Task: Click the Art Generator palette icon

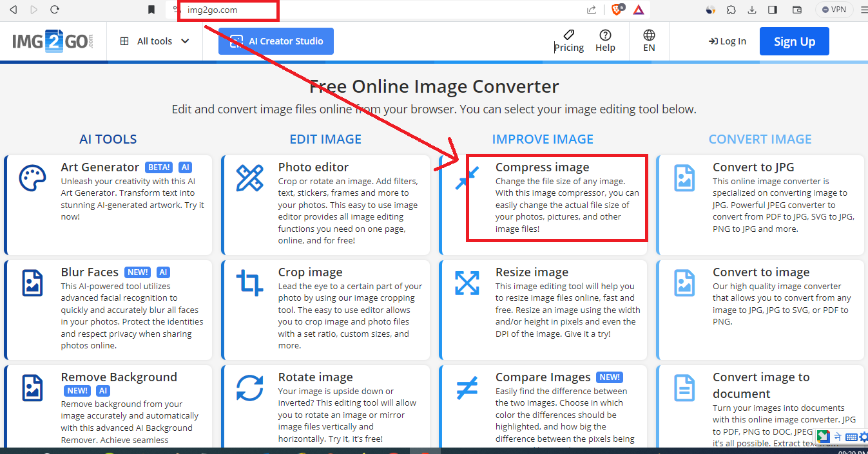Action: [32, 178]
